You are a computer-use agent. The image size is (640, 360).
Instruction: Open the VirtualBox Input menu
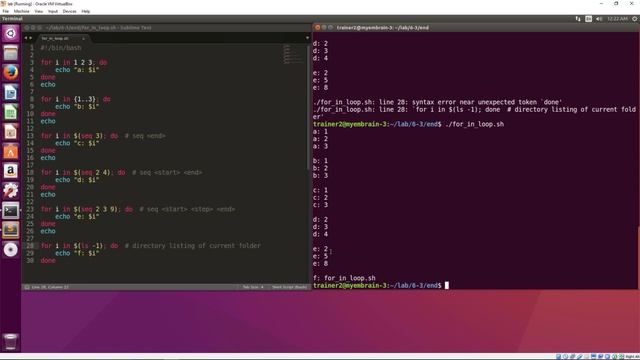pyautogui.click(x=53, y=11)
